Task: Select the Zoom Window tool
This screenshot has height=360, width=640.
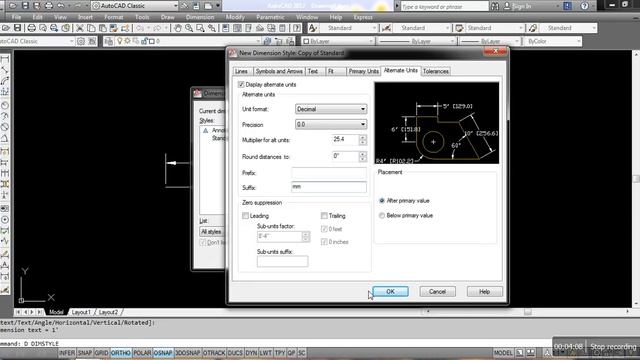Action: click(x=200, y=28)
